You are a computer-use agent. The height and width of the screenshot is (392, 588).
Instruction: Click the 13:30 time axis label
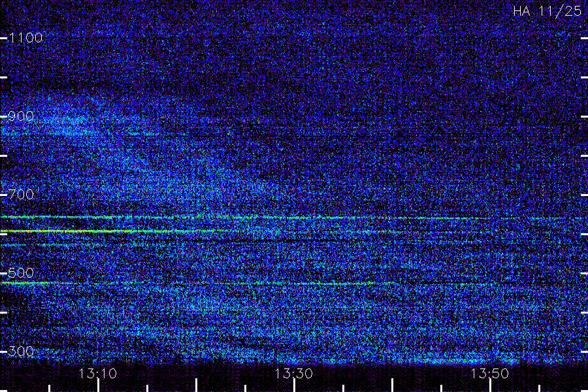point(293,374)
